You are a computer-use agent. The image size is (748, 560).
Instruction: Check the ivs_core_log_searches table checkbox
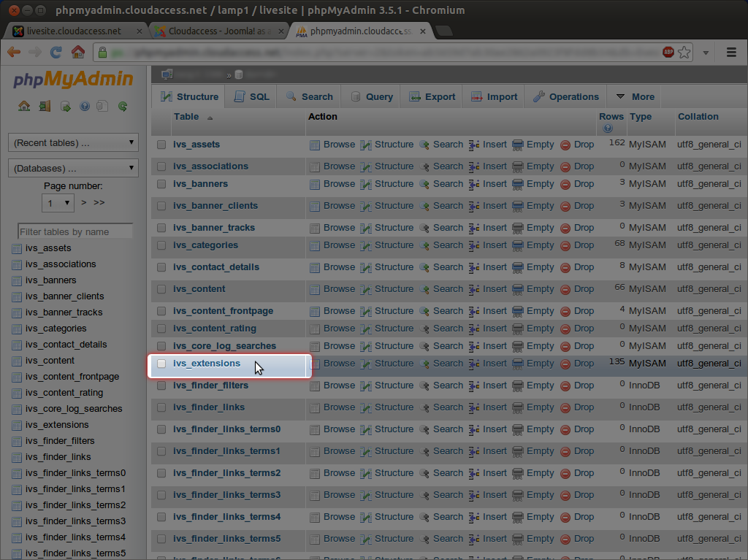pyautogui.click(x=161, y=346)
